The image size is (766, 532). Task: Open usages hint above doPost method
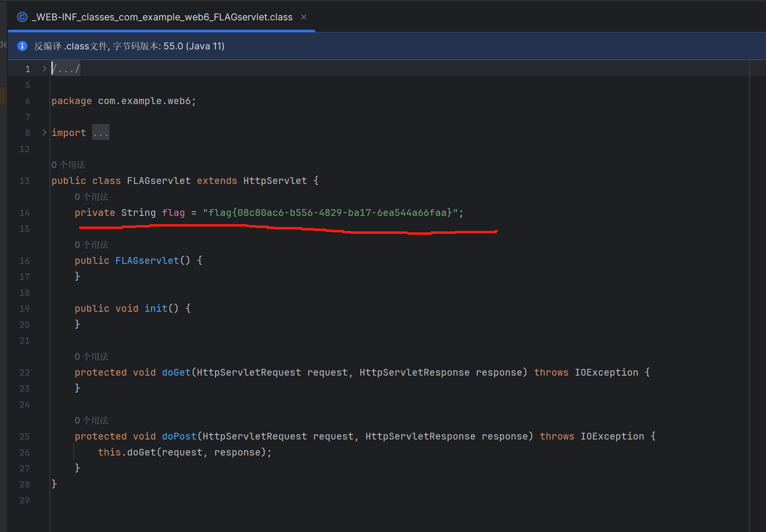(x=92, y=421)
